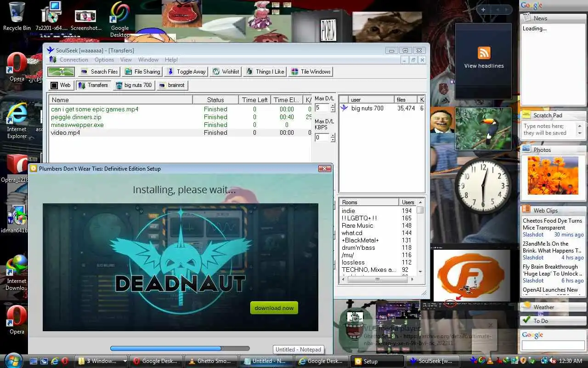
Task: Toggle Away status in SoulSeek
Action: [187, 72]
